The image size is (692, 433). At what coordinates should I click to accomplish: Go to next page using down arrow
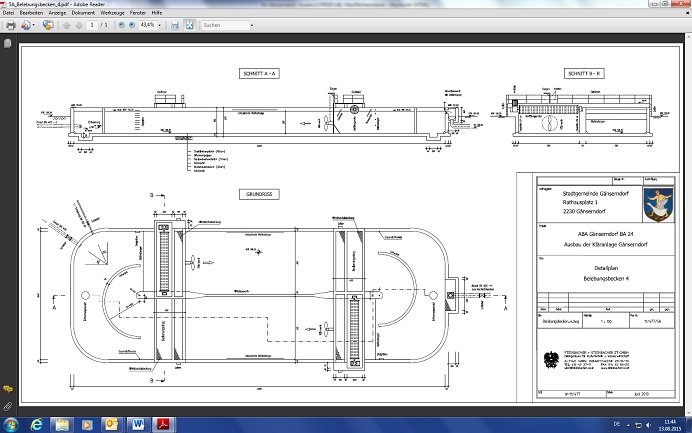(x=79, y=25)
